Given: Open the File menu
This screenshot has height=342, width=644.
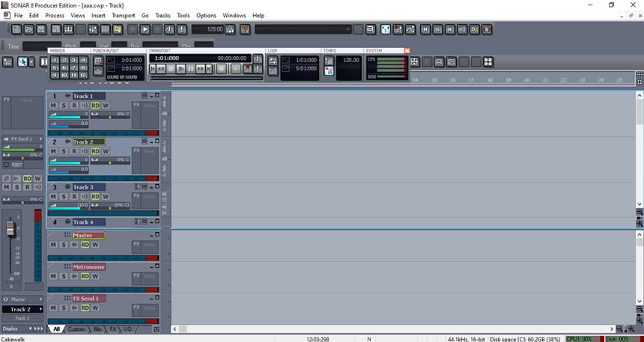Looking at the screenshot, I should (x=19, y=16).
